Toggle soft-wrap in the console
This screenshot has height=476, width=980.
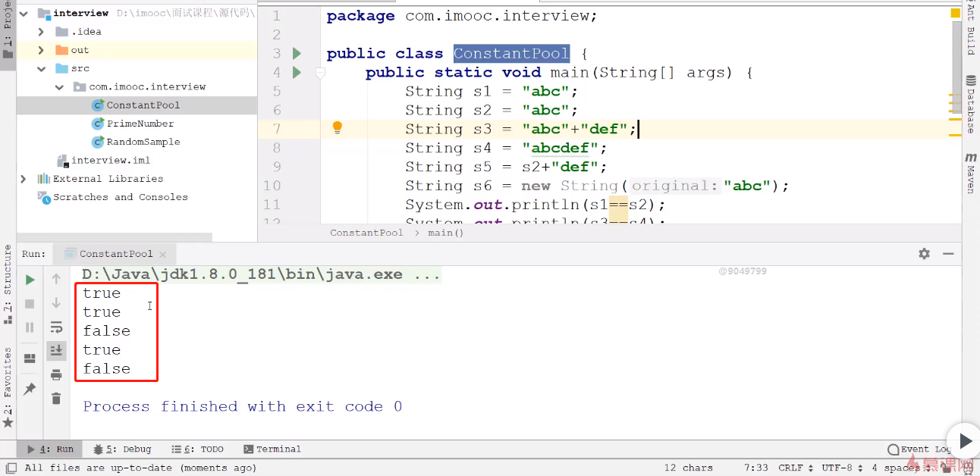pyautogui.click(x=56, y=327)
